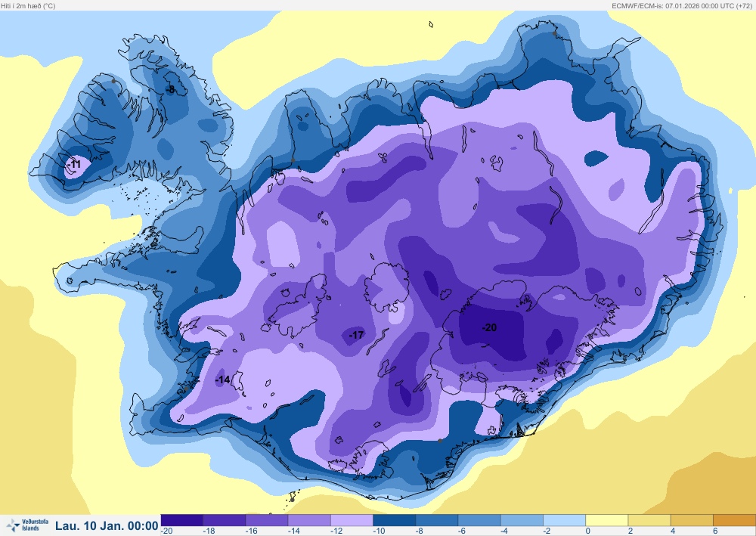Click the -14 temperature label on the map
Image resolution: width=756 pixels, height=536 pixels.
pyautogui.click(x=222, y=380)
